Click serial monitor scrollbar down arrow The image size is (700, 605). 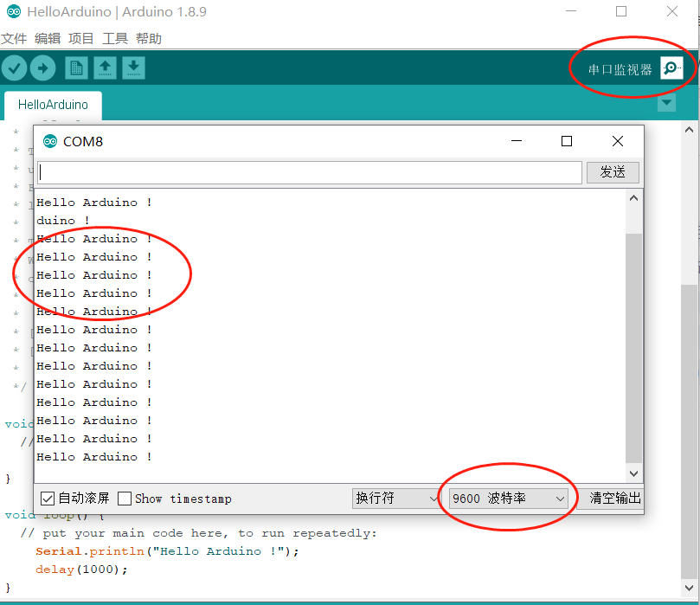(x=633, y=473)
